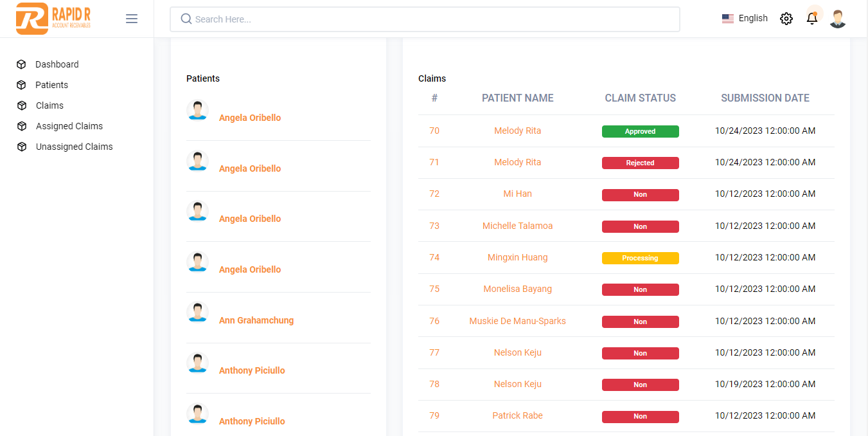Go to Patients in the sidebar
Screen dimensions: 868x436
coord(51,85)
